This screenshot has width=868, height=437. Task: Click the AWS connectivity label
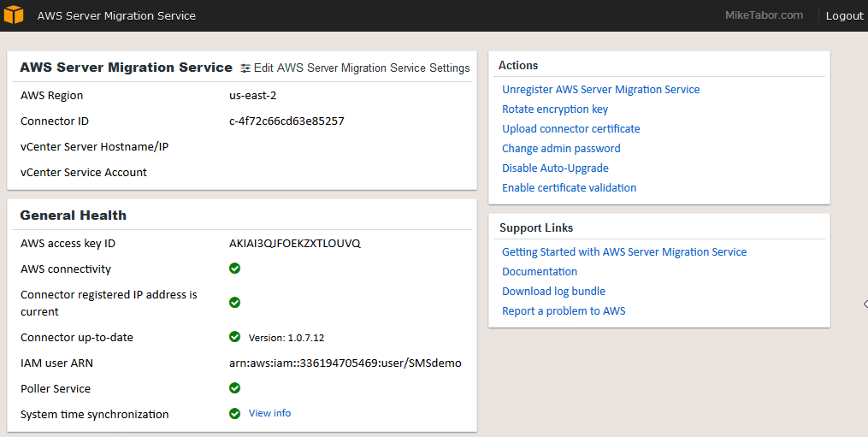66,269
